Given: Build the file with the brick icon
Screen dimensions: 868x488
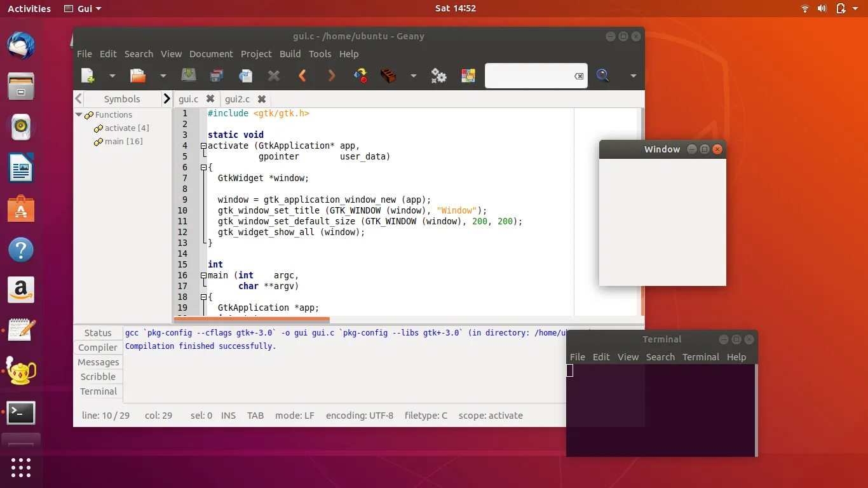Looking at the screenshot, I should tap(388, 76).
